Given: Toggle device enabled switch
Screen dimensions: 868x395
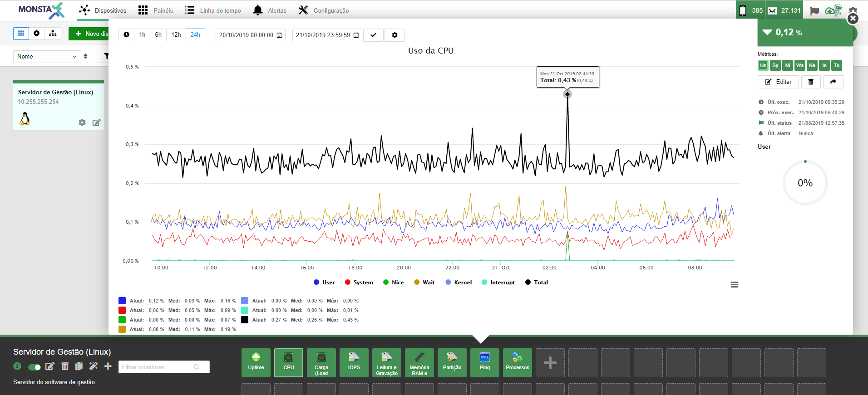Looking at the screenshot, I should coord(35,367).
